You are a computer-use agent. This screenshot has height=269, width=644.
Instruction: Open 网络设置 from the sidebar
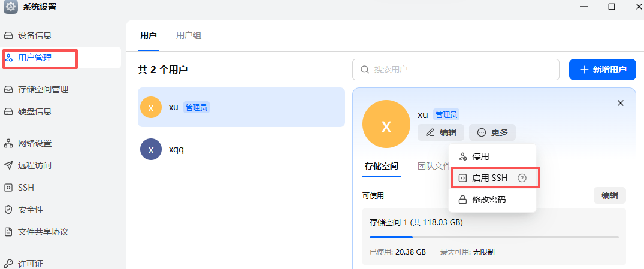(35, 143)
